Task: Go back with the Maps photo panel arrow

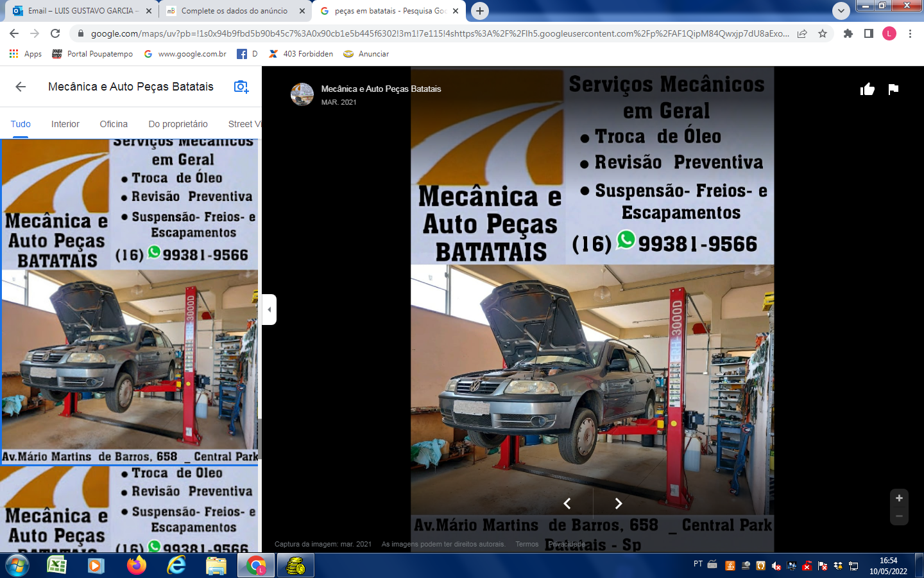Action: (x=21, y=87)
